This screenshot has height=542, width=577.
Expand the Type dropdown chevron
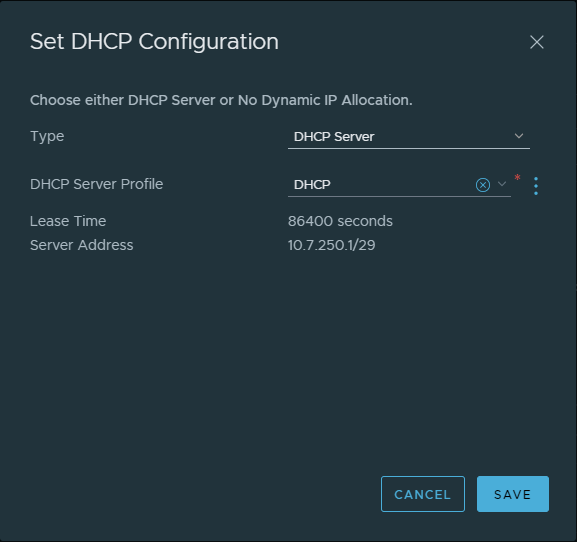[x=519, y=136]
